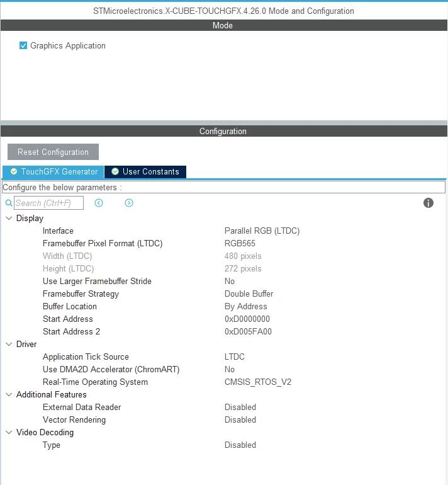Screen dimensions: 448x485
Task: Select the Type label under Video Decoding
Action: coord(52,445)
